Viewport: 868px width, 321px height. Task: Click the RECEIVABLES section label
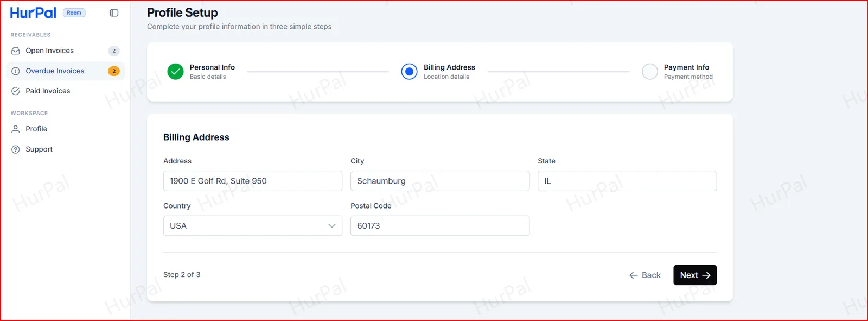pos(30,35)
